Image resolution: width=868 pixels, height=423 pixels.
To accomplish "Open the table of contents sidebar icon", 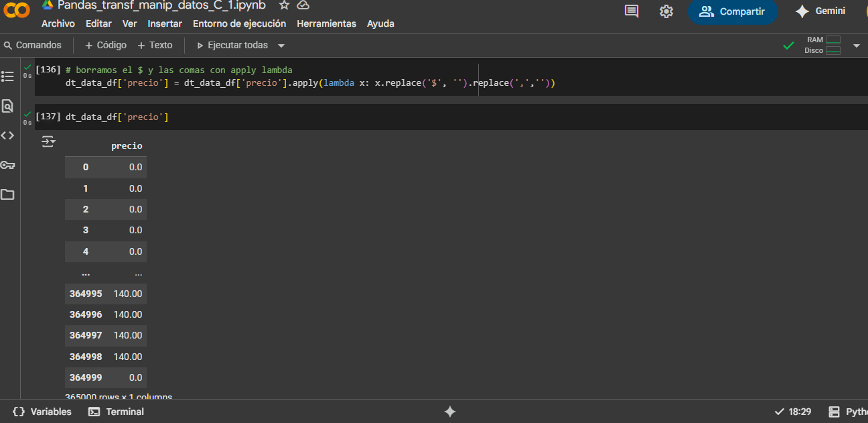I will click(x=7, y=76).
